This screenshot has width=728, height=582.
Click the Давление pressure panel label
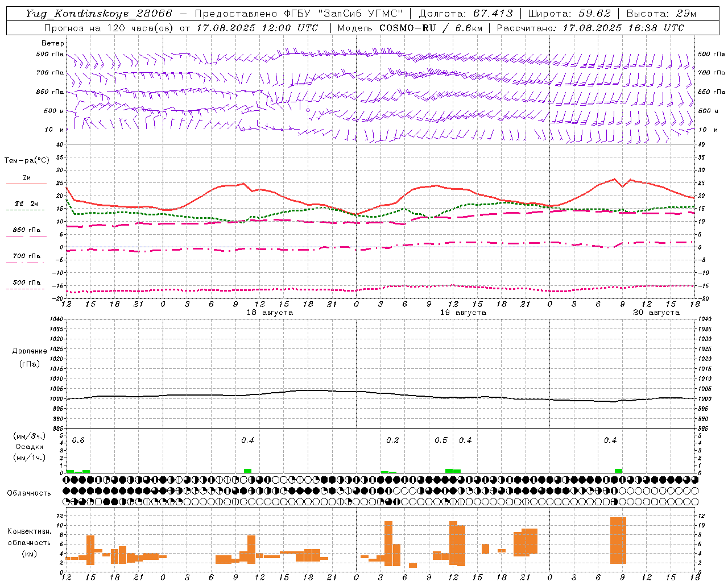click(x=30, y=351)
